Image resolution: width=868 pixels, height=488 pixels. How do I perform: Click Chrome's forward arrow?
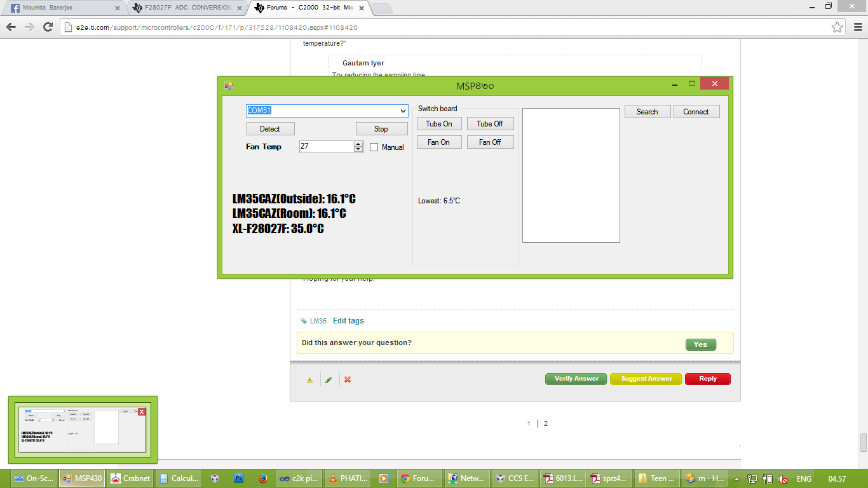tap(29, 27)
